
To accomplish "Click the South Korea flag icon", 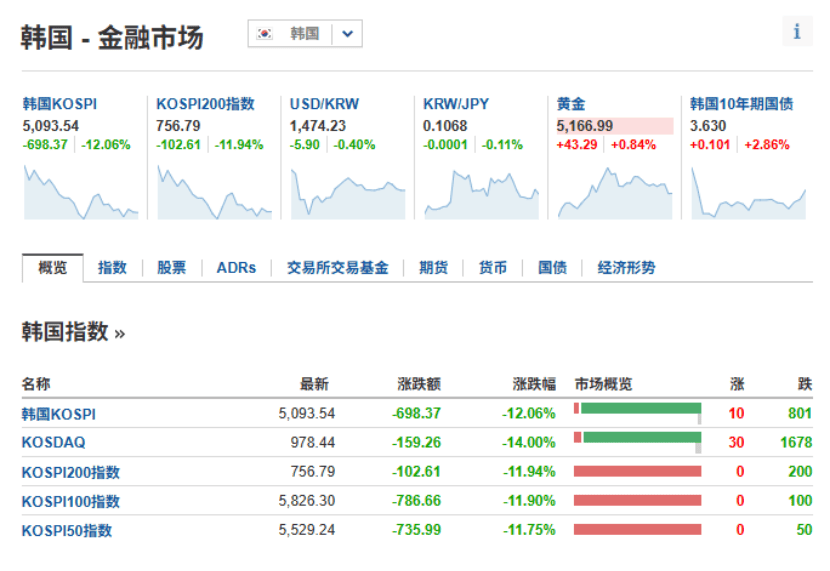I will click(265, 34).
